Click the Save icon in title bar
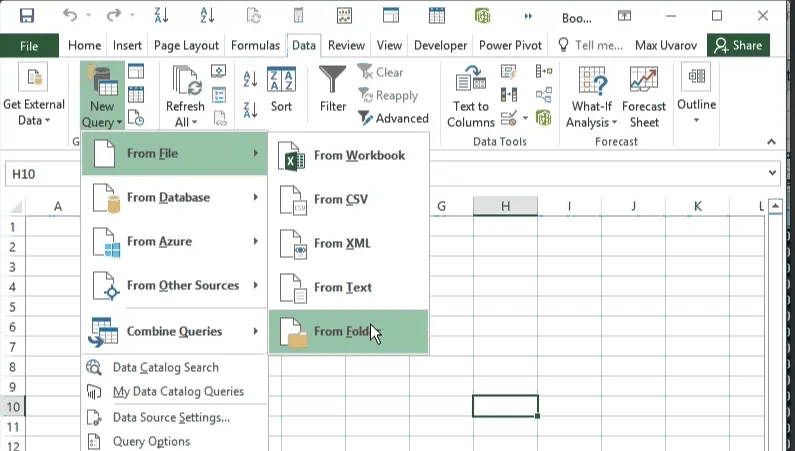Viewport: 795px width, 451px height. [x=27, y=16]
